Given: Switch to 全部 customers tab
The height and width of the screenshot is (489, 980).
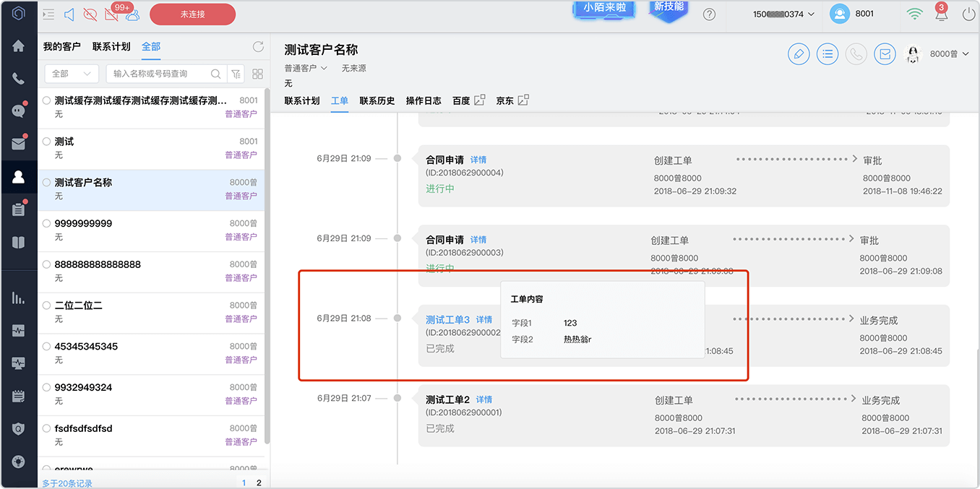Looking at the screenshot, I should click(151, 46).
